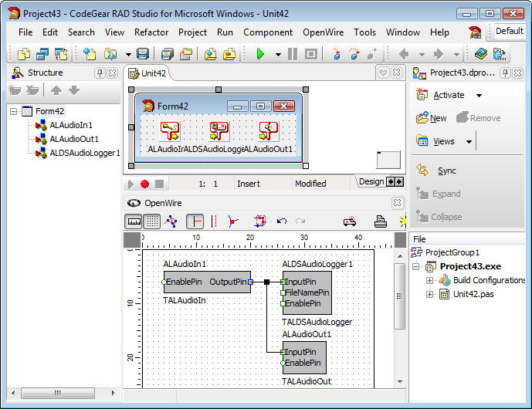Switch to the Design tab
Screen dimensions: 532x409
371,182
